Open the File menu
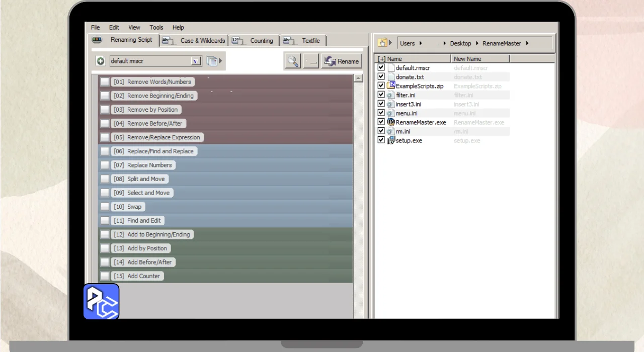This screenshot has height=352, width=644. [x=96, y=28]
